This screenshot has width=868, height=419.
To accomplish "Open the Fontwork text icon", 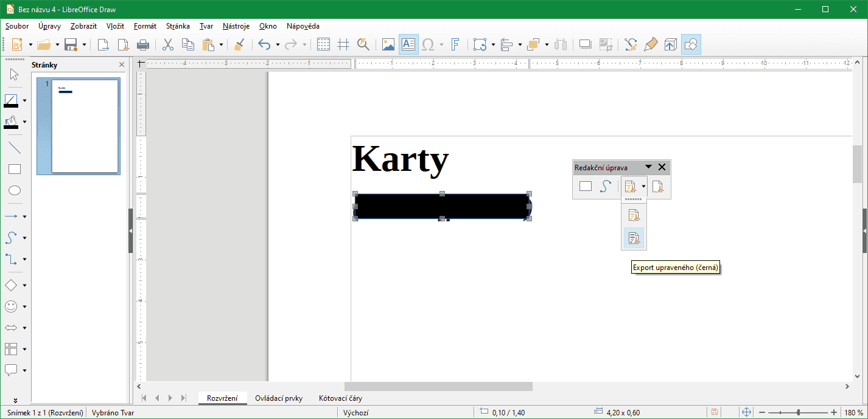I will pos(455,44).
